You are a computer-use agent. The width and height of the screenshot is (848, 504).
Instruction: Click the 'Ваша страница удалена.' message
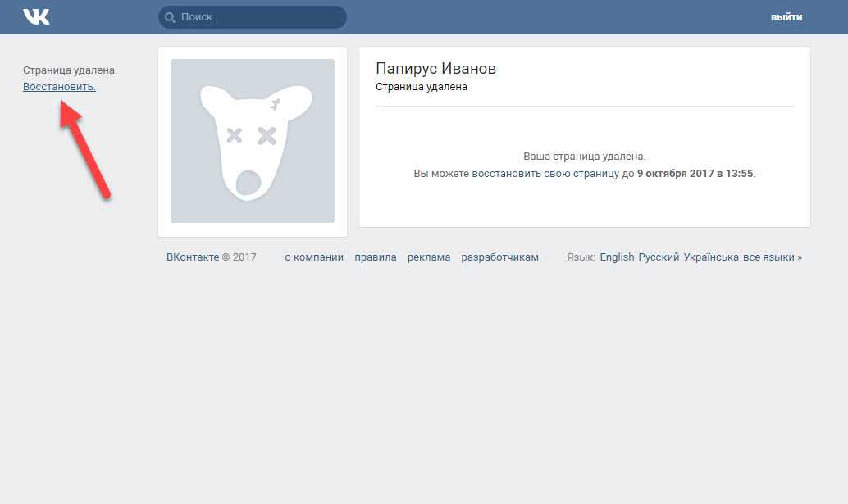(x=585, y=156)
